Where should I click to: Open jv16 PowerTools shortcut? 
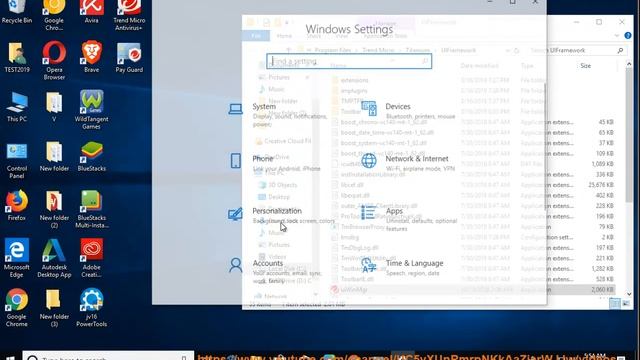point(91,308)
